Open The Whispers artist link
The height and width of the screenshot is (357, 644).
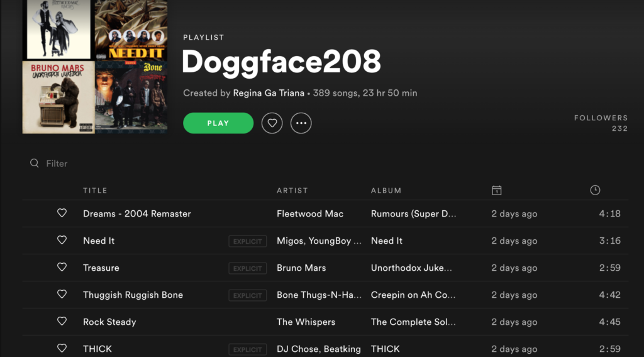pyautogui.click(x=306, y=322)
